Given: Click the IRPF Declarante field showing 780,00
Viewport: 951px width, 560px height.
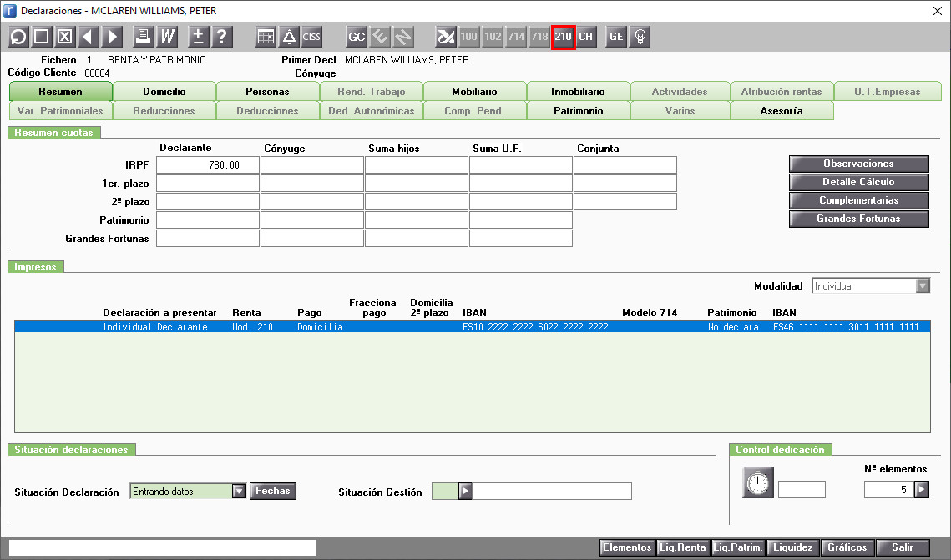Looking at the screenshot, I should [x=208, y=165].
